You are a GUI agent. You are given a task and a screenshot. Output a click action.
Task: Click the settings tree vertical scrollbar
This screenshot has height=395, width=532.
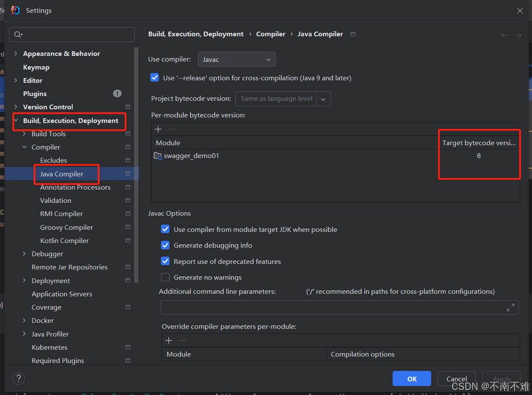(136, 165)
